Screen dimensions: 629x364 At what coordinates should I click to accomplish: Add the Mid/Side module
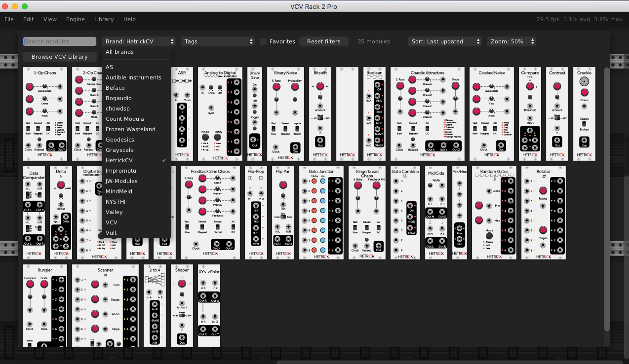click(x=436, y=213)
